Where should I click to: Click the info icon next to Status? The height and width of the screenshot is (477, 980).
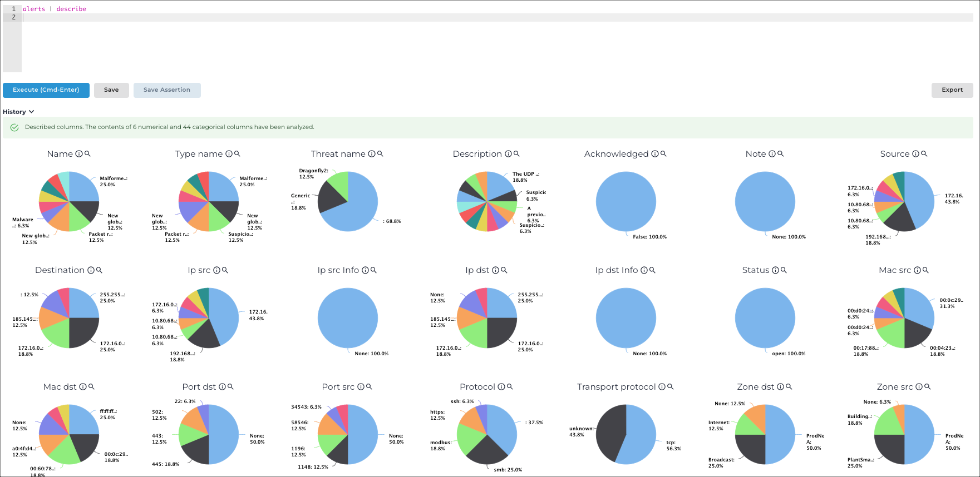point(775,270)
